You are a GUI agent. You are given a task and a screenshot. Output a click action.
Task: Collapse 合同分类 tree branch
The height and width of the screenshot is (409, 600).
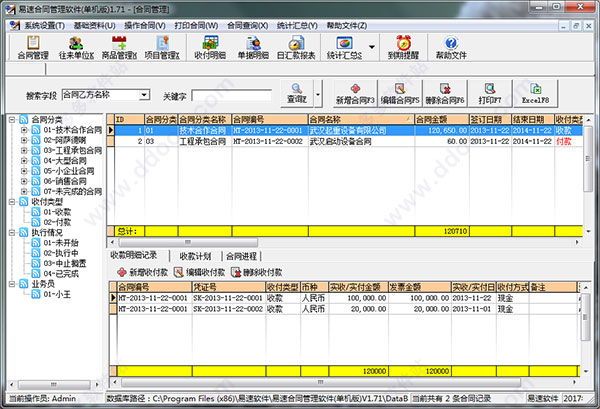tap(12, 120)
